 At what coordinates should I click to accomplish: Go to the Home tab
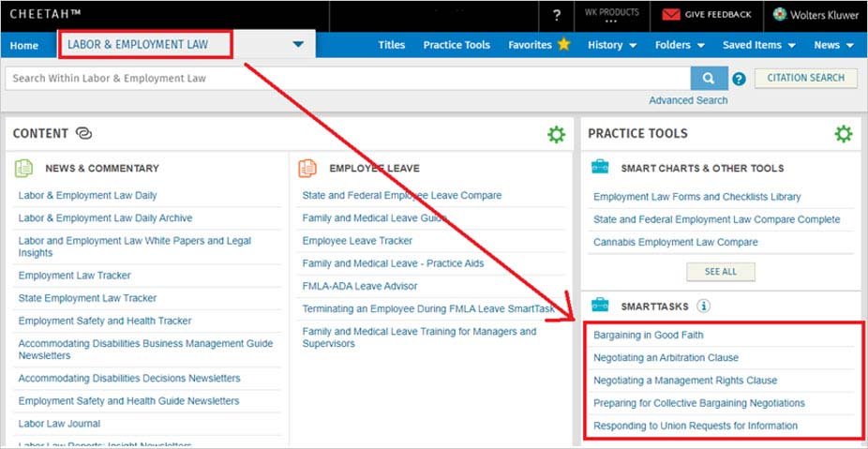tap(24, 46)
